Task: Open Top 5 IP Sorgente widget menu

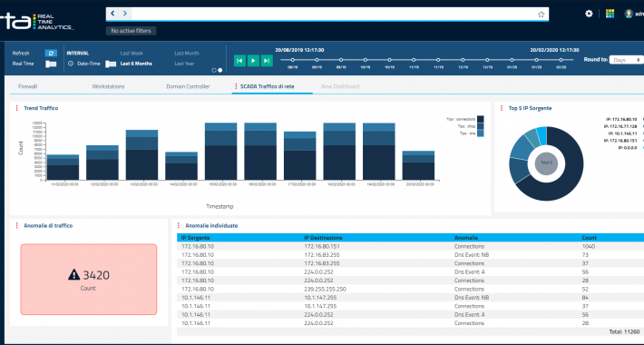Action: point(502,108)
